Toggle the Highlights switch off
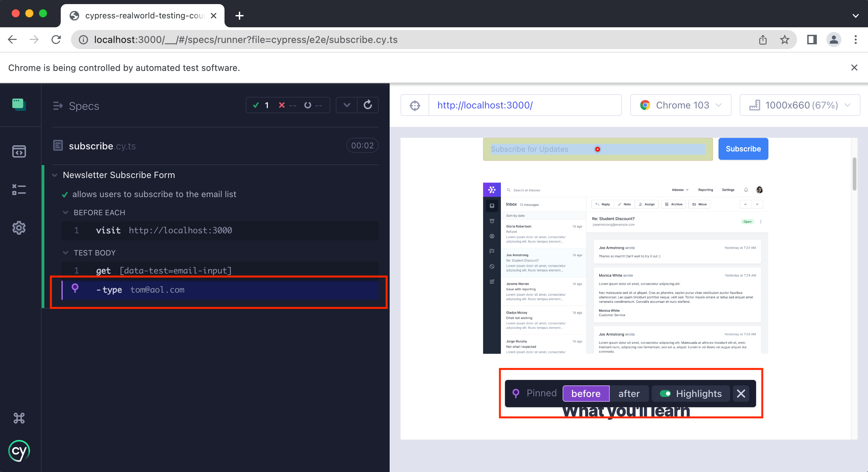This screenshot has height=472, width=868. pos(665,394)
